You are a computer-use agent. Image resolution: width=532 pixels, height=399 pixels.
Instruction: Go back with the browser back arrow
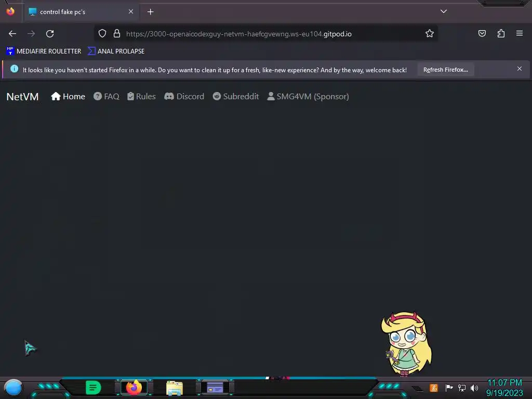[x=12, y=34]
